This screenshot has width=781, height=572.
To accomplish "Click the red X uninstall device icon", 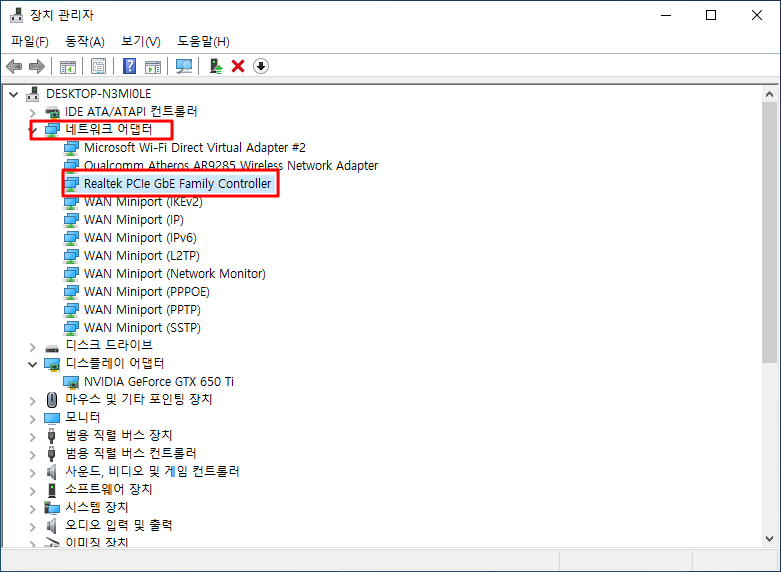I will tap(238, 66).
